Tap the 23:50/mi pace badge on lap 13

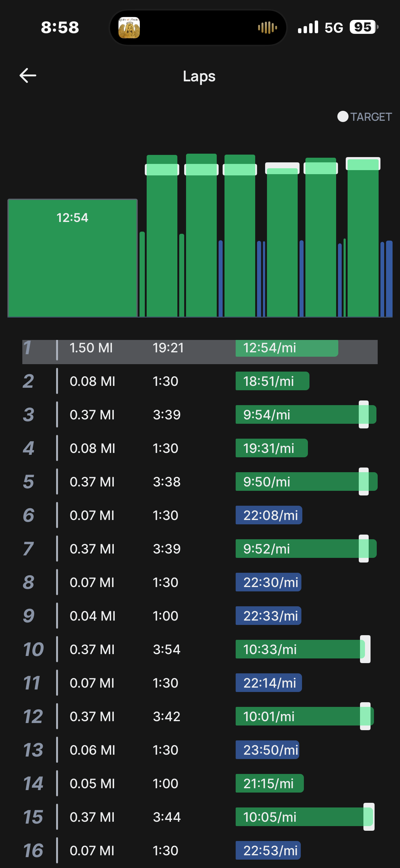point(267,750)
